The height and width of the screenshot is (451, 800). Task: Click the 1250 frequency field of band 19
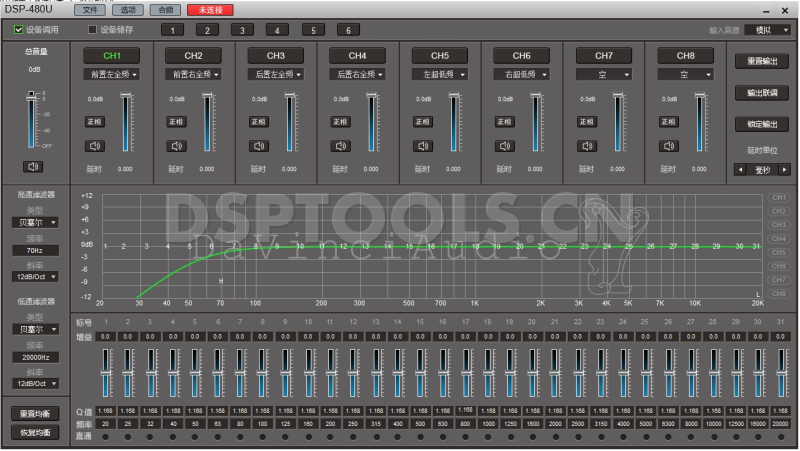tap(510, 424)
